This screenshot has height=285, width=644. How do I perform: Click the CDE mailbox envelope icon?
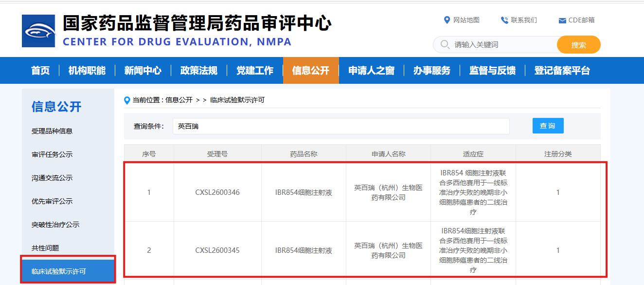[x=562, y=20]
